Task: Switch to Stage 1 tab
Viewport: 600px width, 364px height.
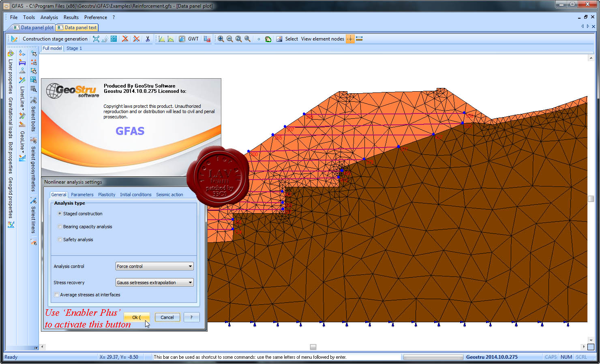Action: (x=74, y=48)
